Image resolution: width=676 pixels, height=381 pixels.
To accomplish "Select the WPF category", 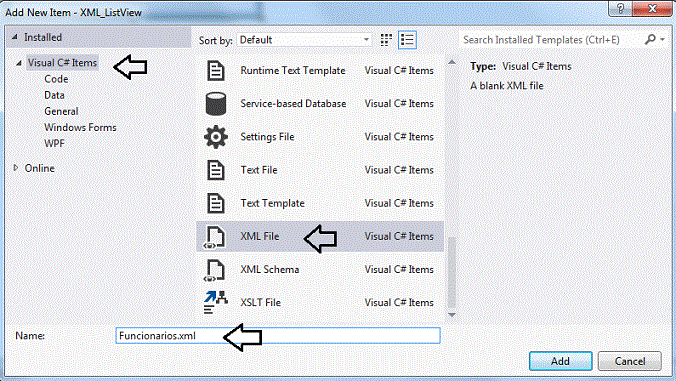I will (54, 144).
